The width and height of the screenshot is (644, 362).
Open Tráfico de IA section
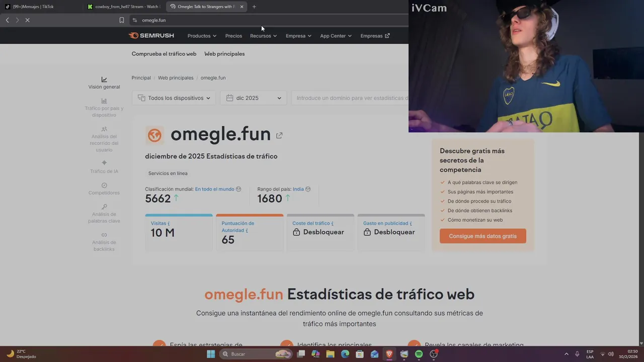click(x=104, y=167)
